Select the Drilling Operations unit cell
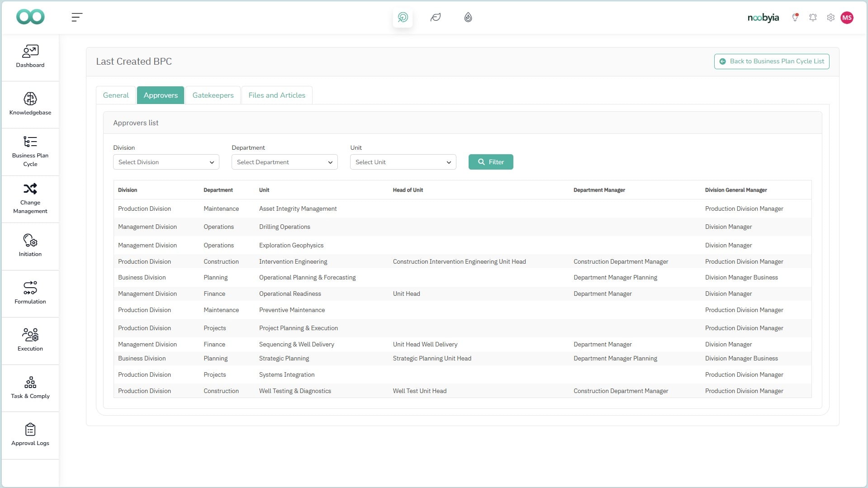Screen dimensions: 868x488 coord(285,227)
